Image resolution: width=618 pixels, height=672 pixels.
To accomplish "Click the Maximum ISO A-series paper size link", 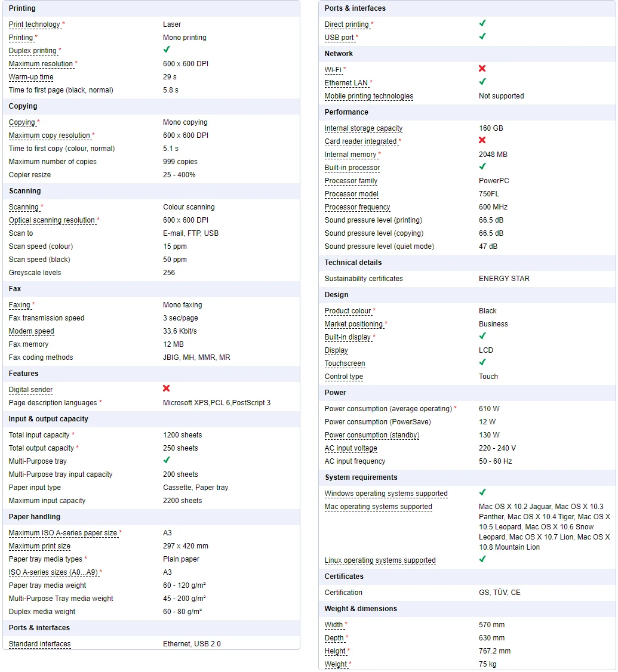I will pos(63,533).
